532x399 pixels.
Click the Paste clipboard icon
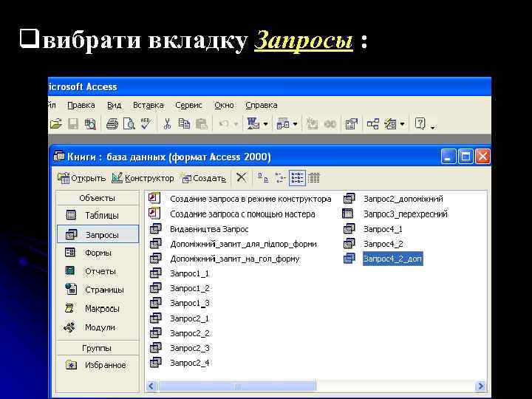tap(202, 124)
